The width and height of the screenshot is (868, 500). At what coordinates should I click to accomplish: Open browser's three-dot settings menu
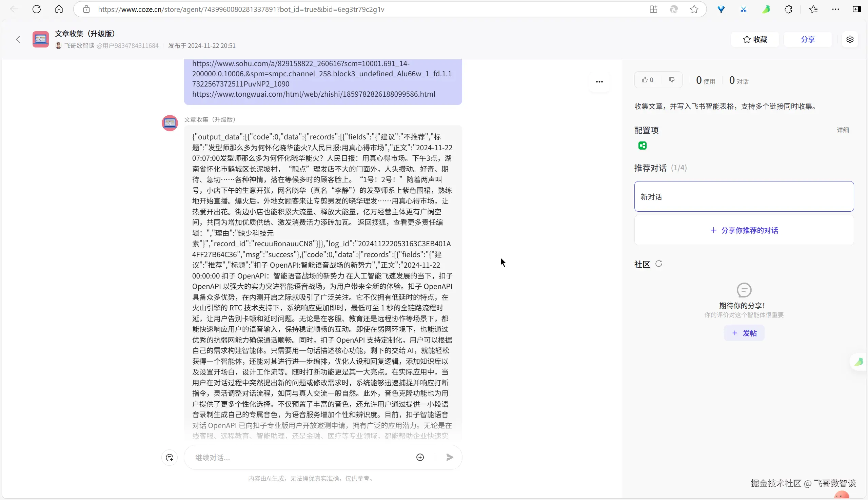click(835, 9)
